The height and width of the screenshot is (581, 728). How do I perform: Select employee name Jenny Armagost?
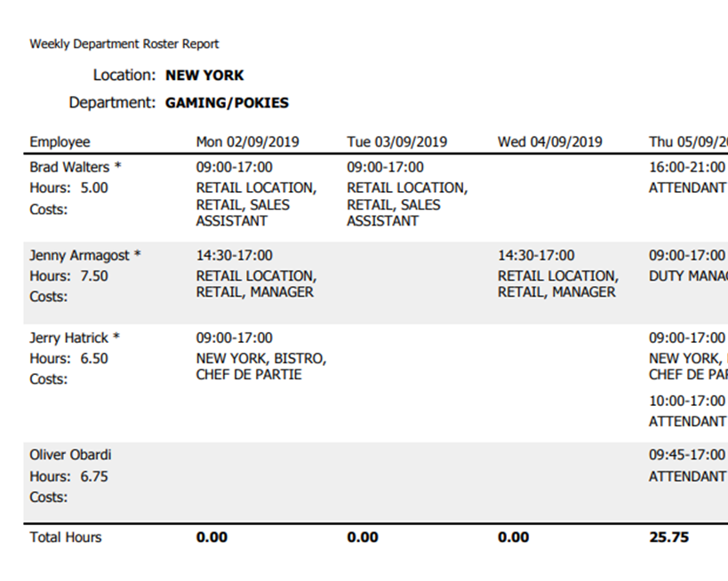coord(80,255)
